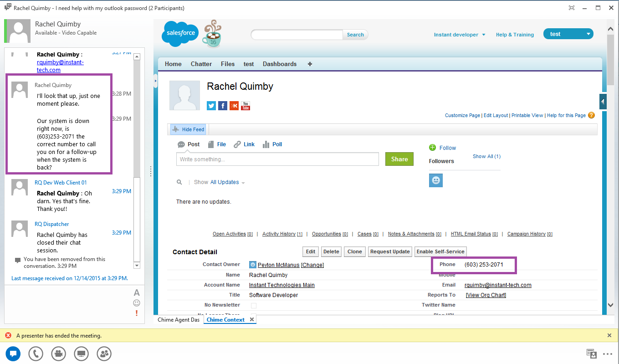Open the participants people icon
619x364 pixels.
pyautogui.click(x=104, y=353)
